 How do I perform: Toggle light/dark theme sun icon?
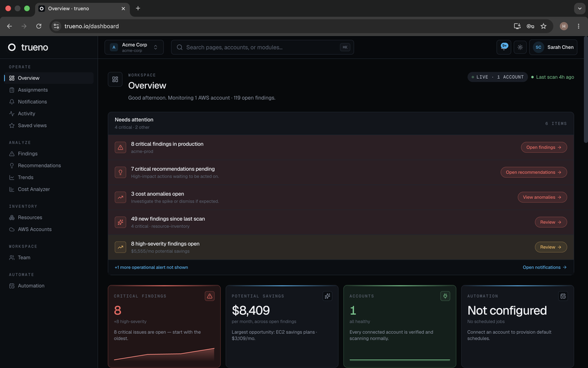[x=520, y=47]
